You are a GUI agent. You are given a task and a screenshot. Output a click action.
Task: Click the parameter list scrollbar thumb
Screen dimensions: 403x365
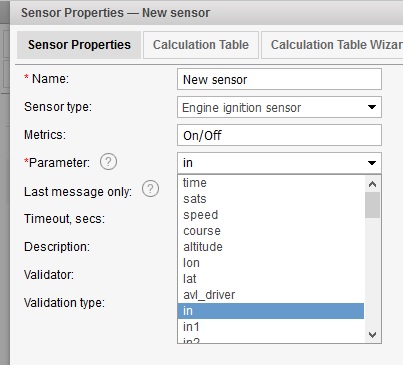(x=372, y=205)
